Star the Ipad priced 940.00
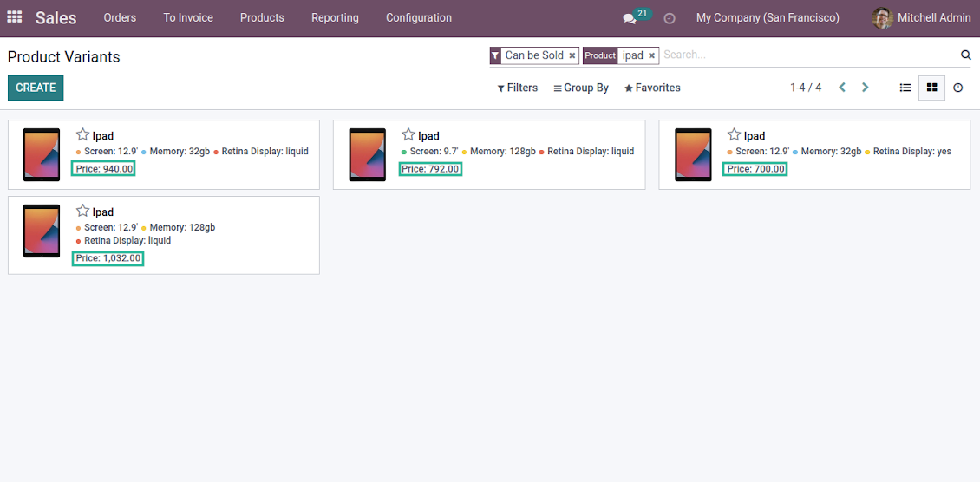The width and height of the screenshot is (980, 482). pos(82,135)
